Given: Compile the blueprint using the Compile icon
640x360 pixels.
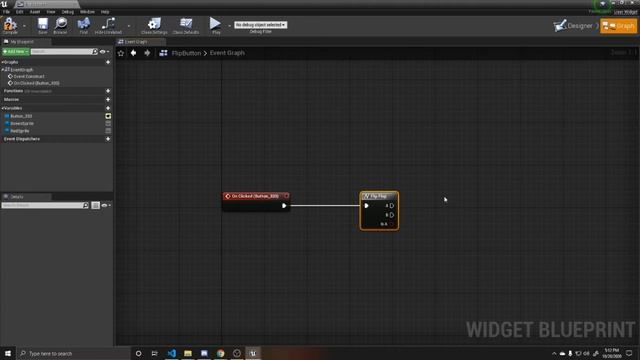Looking at the screenshot, I should pyautogui.click(x=10, y=25).
